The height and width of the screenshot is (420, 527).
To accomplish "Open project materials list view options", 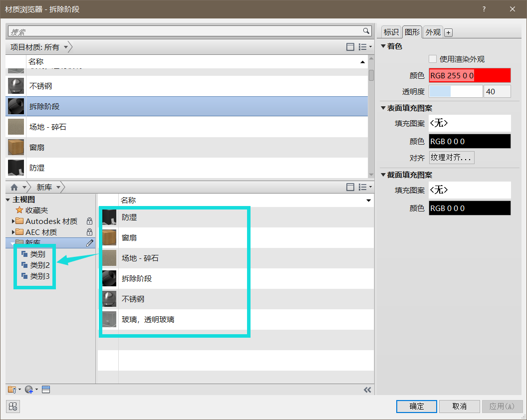I will 365,47.
